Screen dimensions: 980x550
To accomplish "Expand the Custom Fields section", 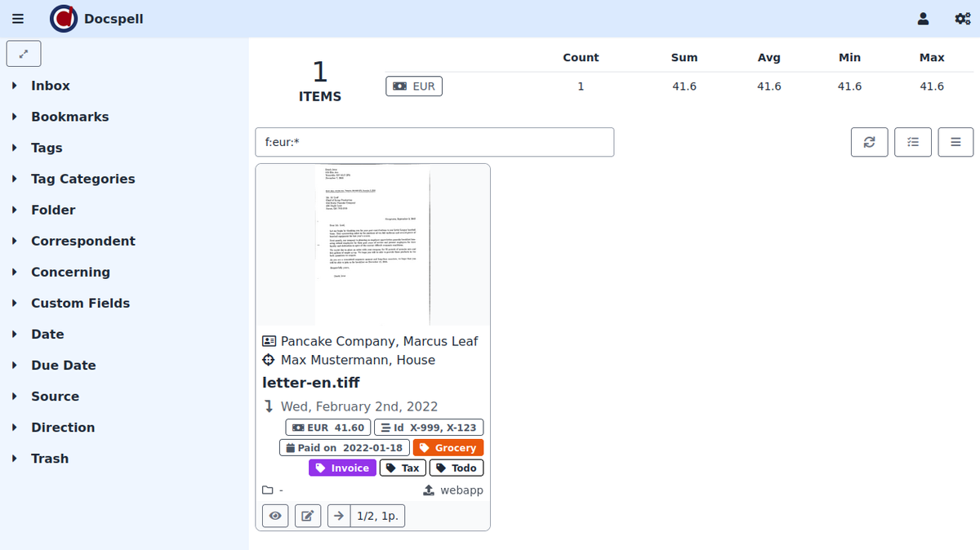I will [x=80, y=303].
